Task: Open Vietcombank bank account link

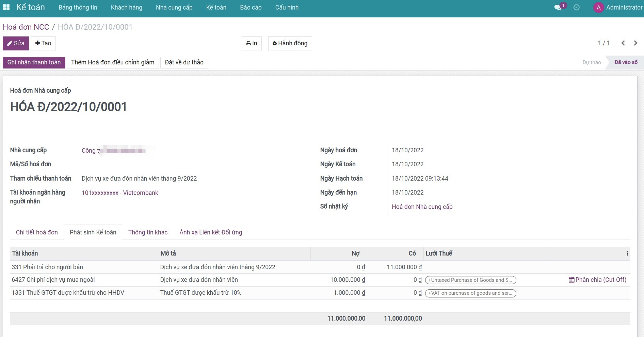Action: tap(120, 193)
